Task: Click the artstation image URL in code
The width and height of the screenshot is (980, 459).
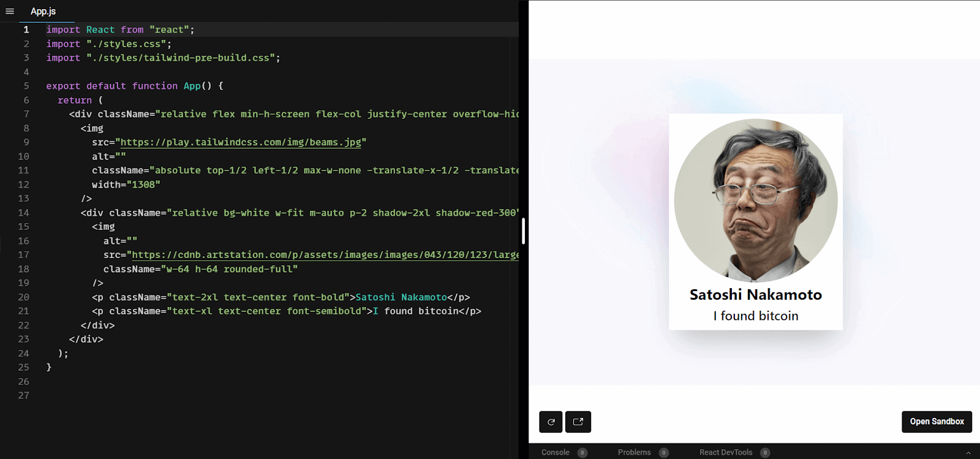Action: [x=325, y=255]
